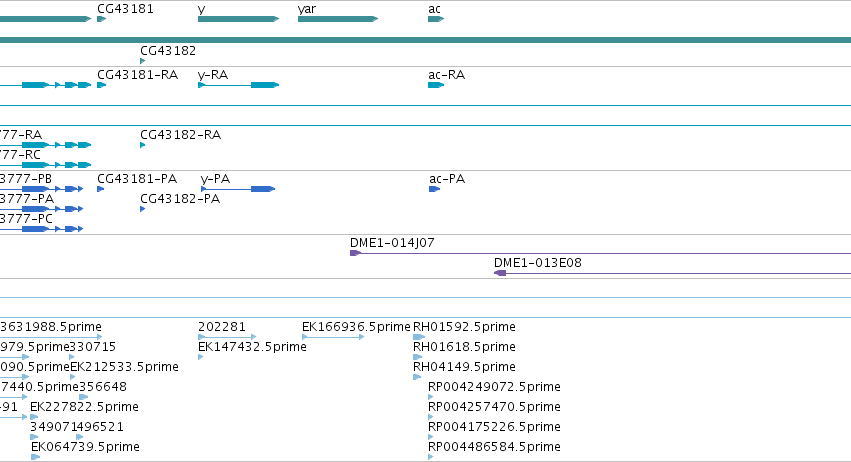Screen dimensions: 851x462
Task: Select the ac-PA protein label
Action: click(447, 179)
